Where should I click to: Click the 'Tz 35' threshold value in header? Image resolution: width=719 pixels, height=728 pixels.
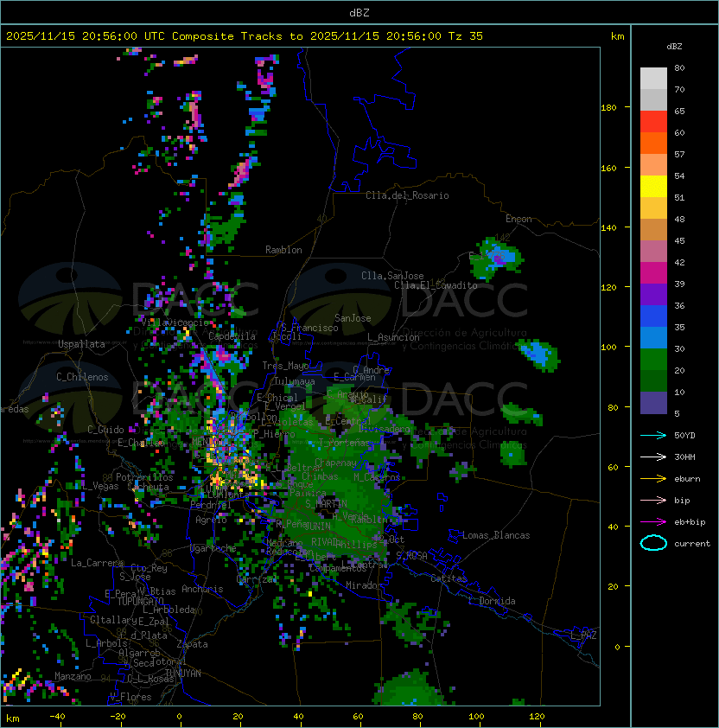466,36
